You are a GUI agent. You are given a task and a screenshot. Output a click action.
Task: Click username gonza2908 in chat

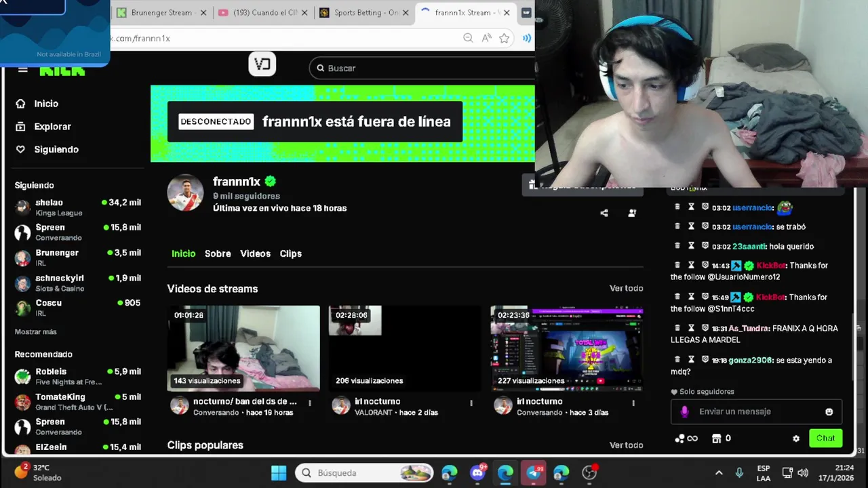click(x=751, y=360)
